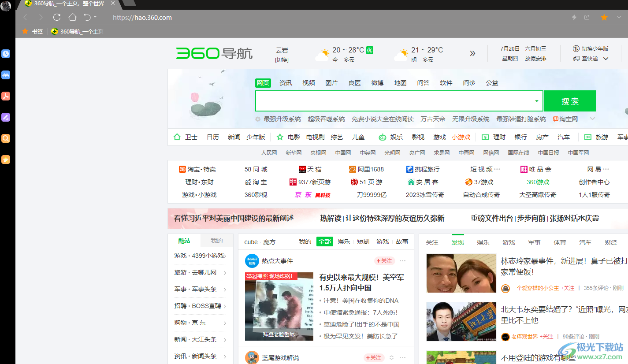Expand more weather with double chevron
The image size is (628, 364).
coord(472,53)
